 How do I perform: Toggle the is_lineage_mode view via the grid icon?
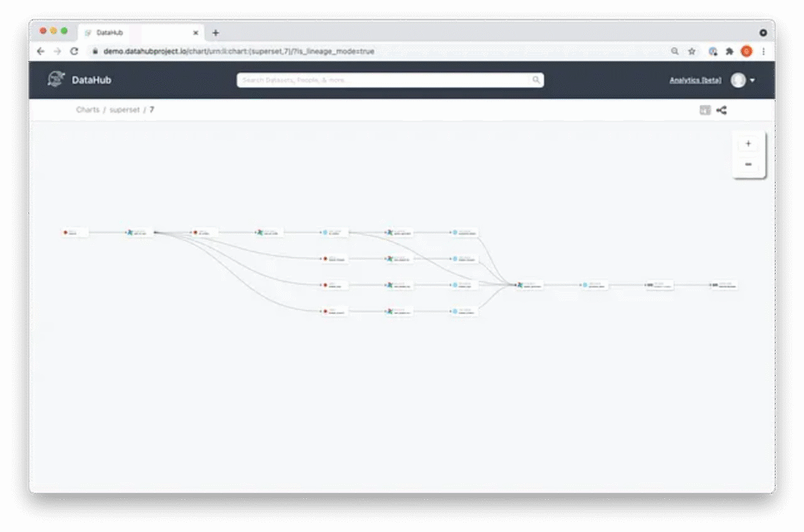[704, 110]
